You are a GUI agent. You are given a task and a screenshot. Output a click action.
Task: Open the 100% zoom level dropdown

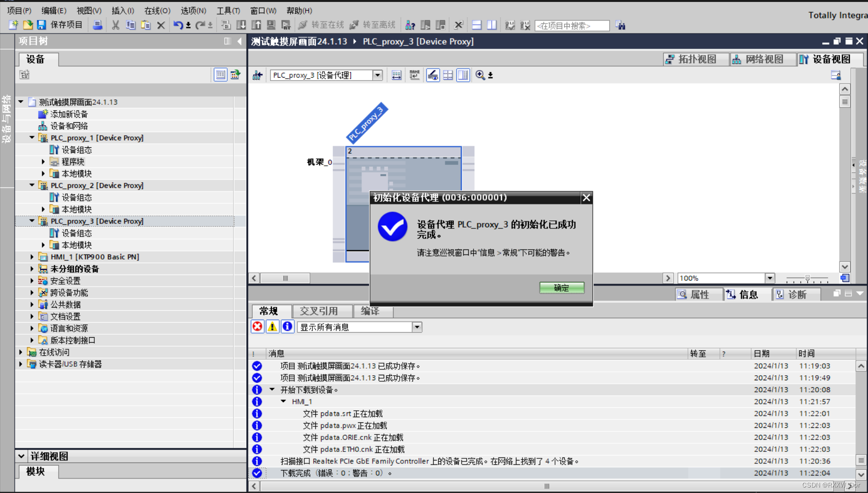[x=770, y=278]
